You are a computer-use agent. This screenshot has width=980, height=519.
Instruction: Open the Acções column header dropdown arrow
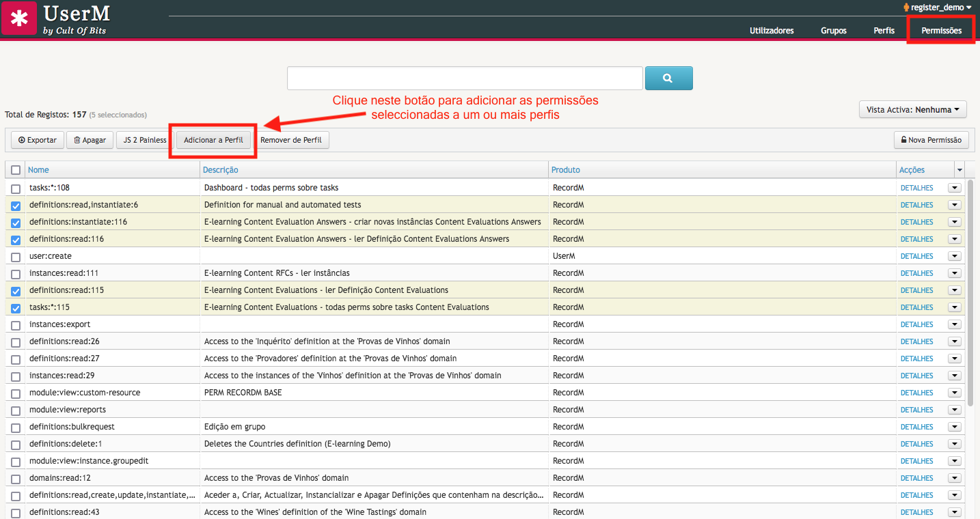959,170
